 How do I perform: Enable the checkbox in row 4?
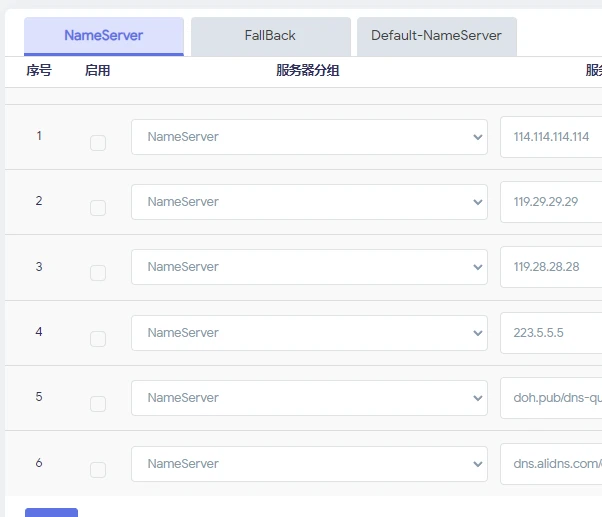click(x=98, y=339)
